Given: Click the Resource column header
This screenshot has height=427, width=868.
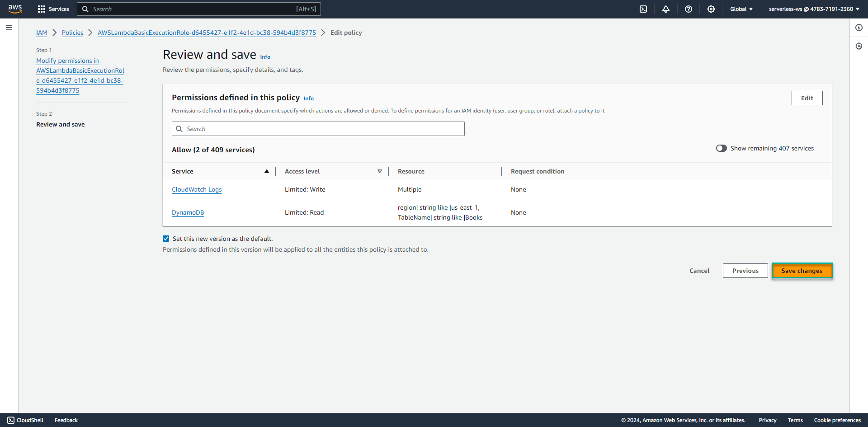Looking at the screenshot, I should tap(411, 171).
